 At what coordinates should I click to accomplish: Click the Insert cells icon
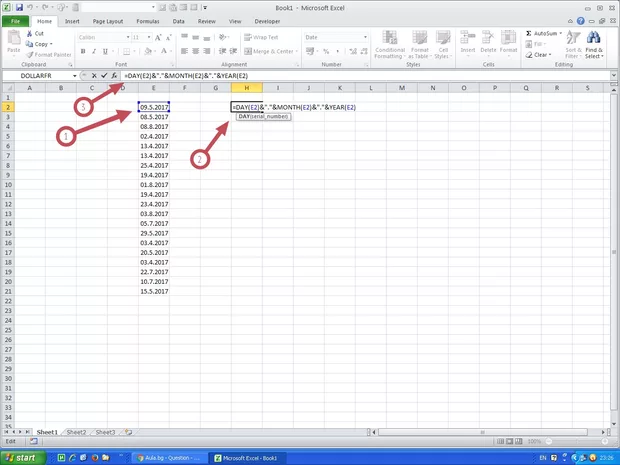click(468, 38)
